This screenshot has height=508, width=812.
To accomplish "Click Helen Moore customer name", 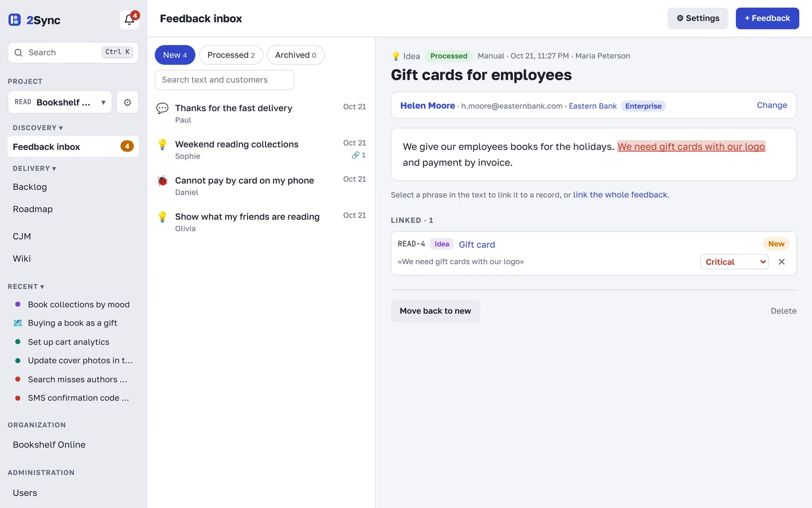I will click(427, 106).
